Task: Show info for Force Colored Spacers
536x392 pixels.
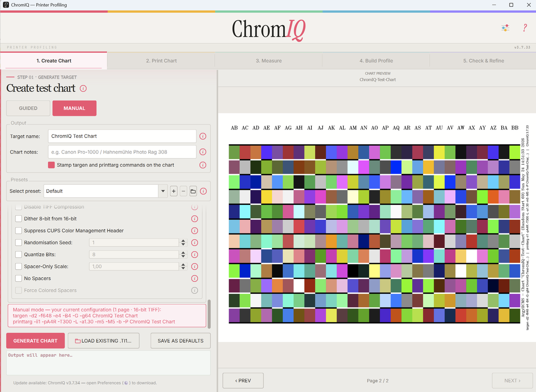Action: point(194,291)
